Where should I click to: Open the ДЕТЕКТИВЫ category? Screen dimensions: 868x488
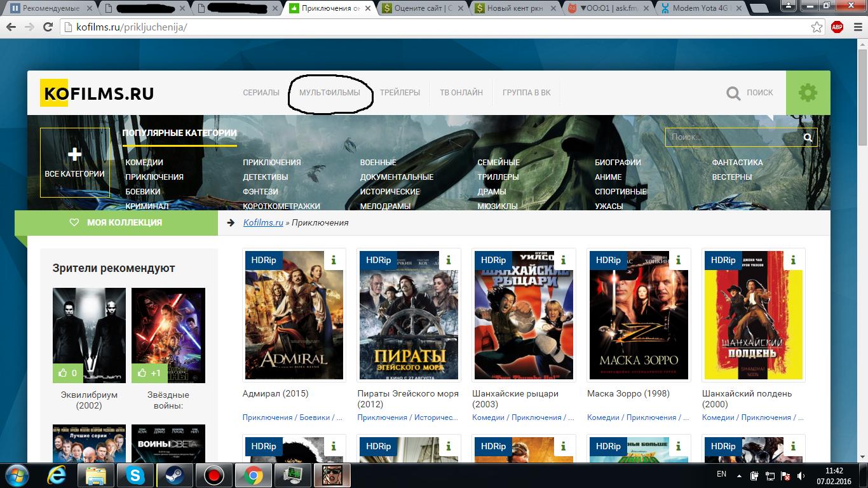pos(266,177)
